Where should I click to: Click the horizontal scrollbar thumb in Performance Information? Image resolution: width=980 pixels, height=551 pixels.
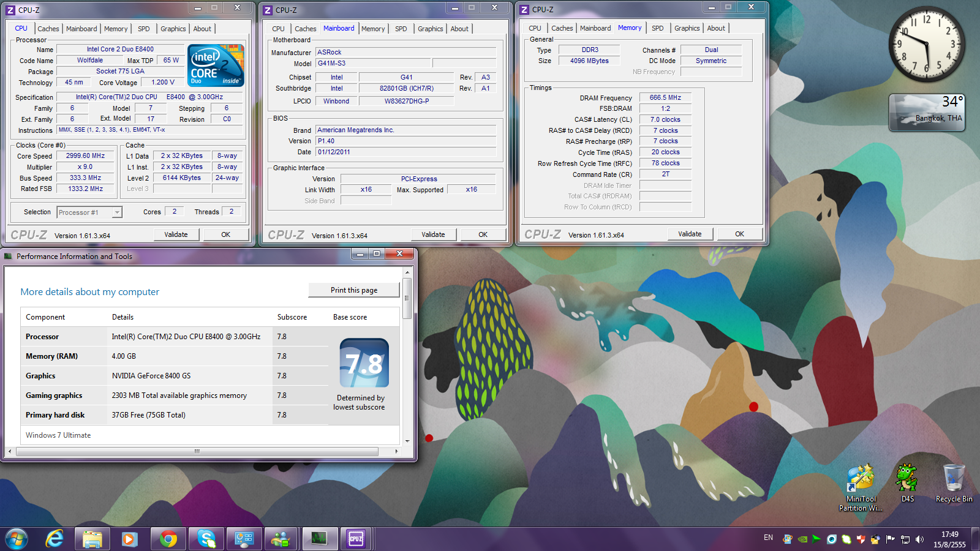(197, 451)
